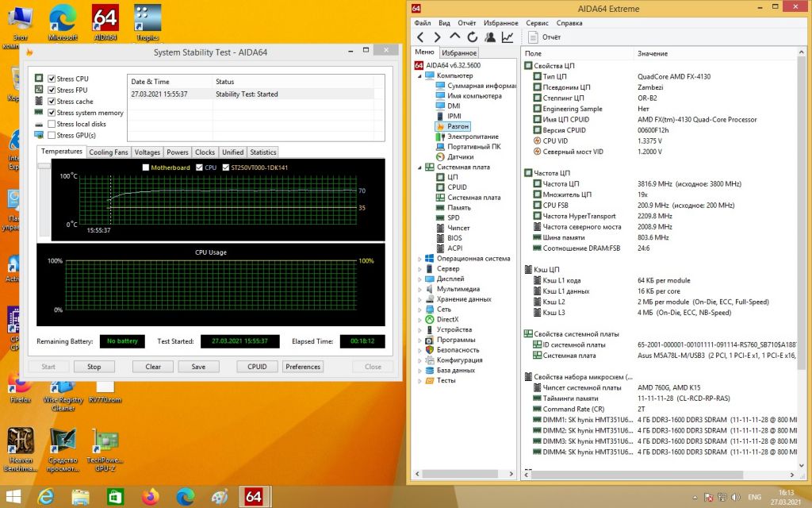812x508 pixels.
Task: Click the AIDA64 Up arrow toolbar icon
Action: (x=454, y=37)
